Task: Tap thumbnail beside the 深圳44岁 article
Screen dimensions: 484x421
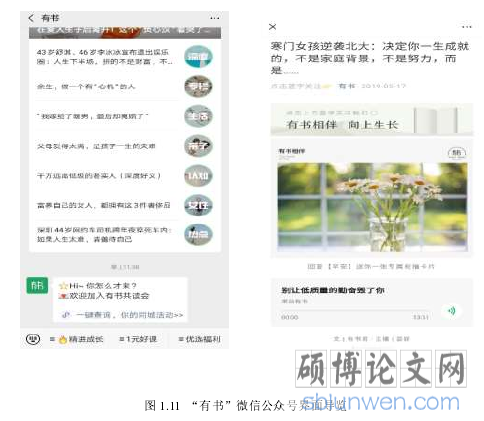Action: (198, 234)
